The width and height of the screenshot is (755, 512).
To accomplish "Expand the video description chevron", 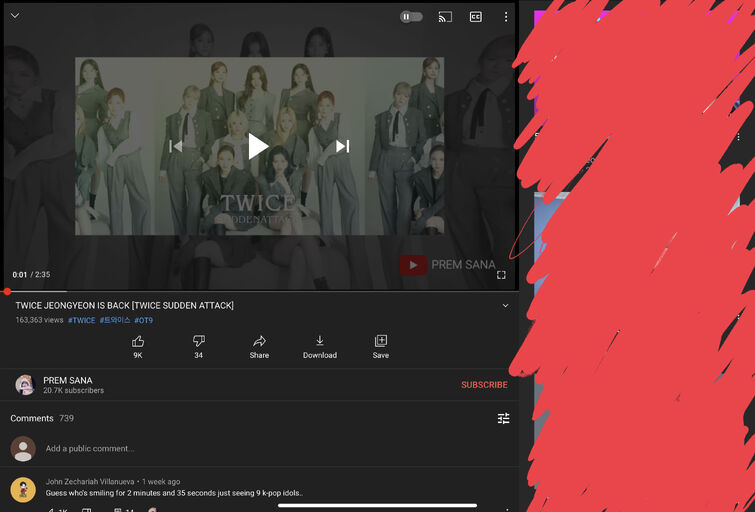I will (505, 305).
